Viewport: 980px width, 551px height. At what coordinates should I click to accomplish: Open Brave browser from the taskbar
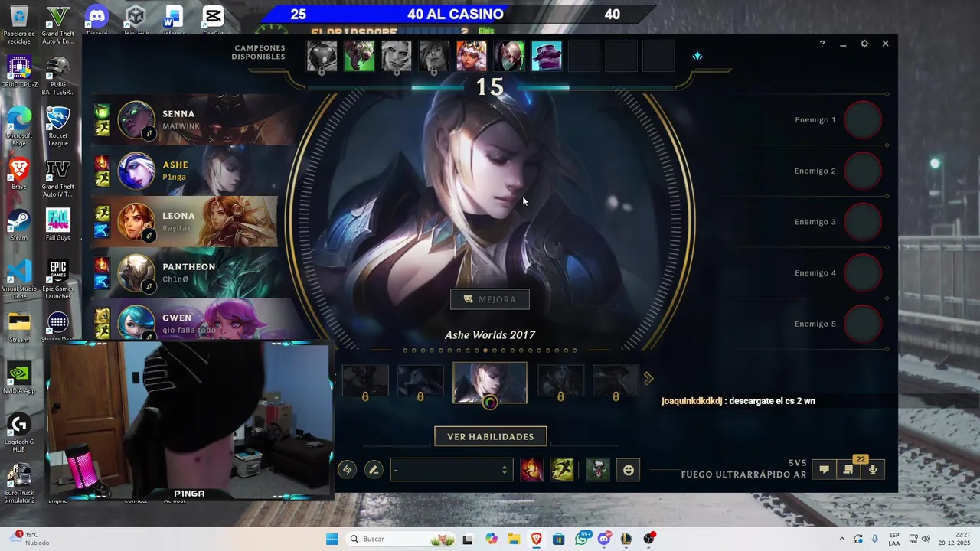pyautogui.click(x=537, y=539)
